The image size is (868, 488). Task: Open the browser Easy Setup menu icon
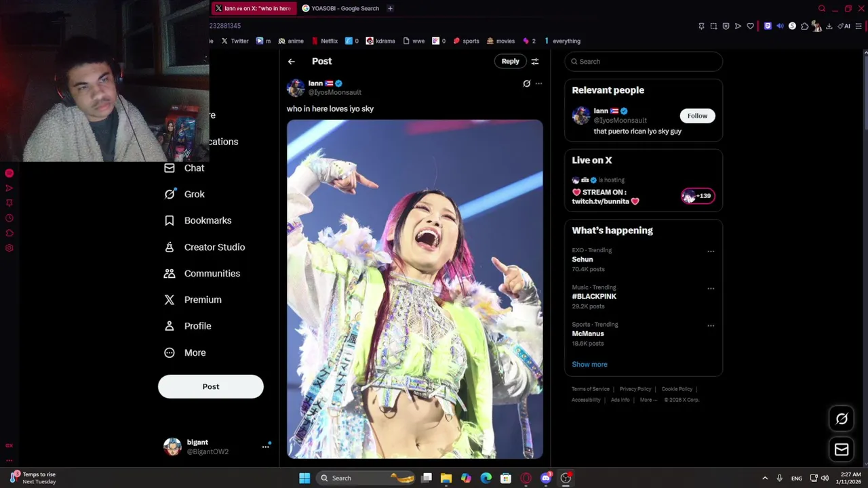coord(859,26)
